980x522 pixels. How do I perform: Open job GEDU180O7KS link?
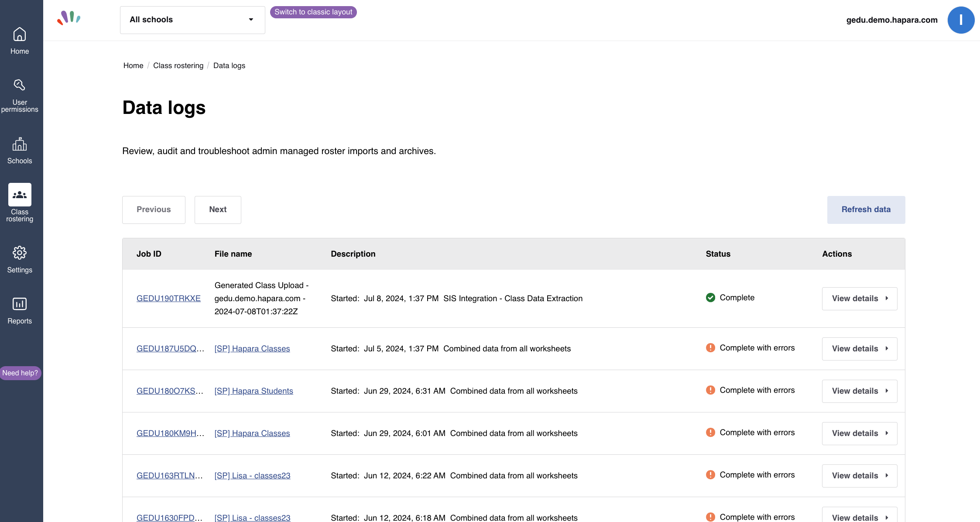(170, 391)
